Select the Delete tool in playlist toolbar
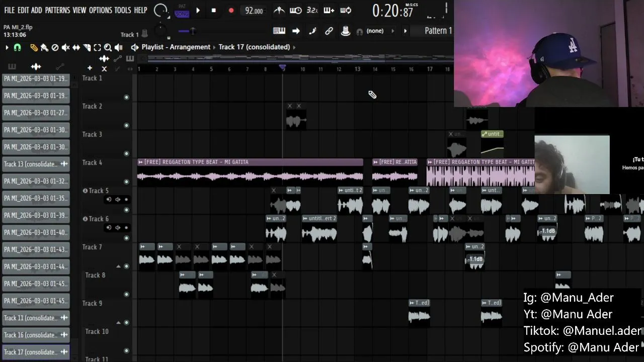This screenshot has width=644, height=362. [55, 47]
